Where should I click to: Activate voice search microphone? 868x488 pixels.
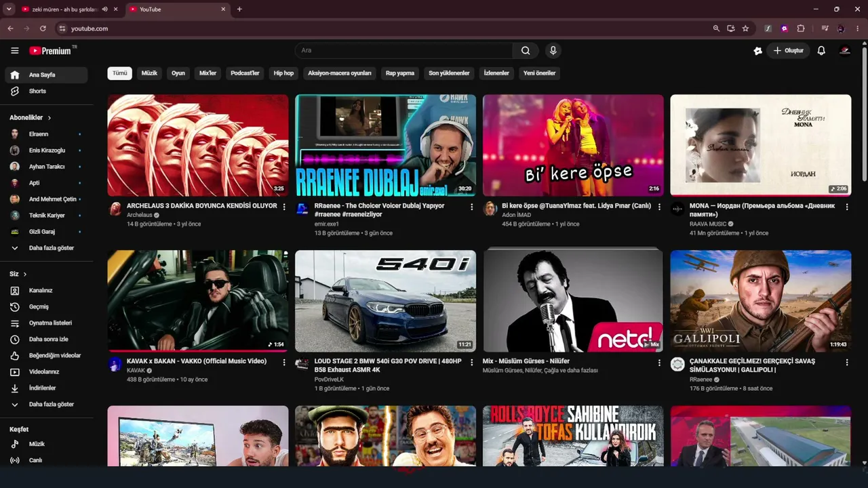[553, 50]
